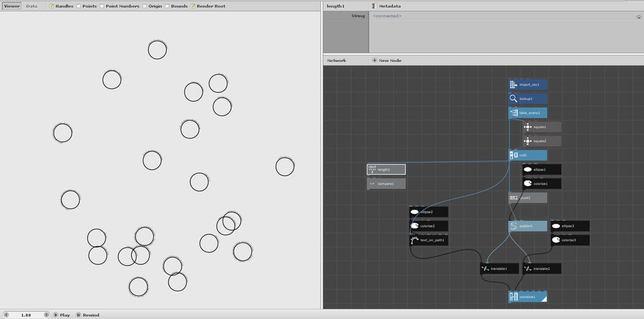Click the length1 title in parameter panel
This screenshot has height=319, width=644.
[x=336, y=6]
